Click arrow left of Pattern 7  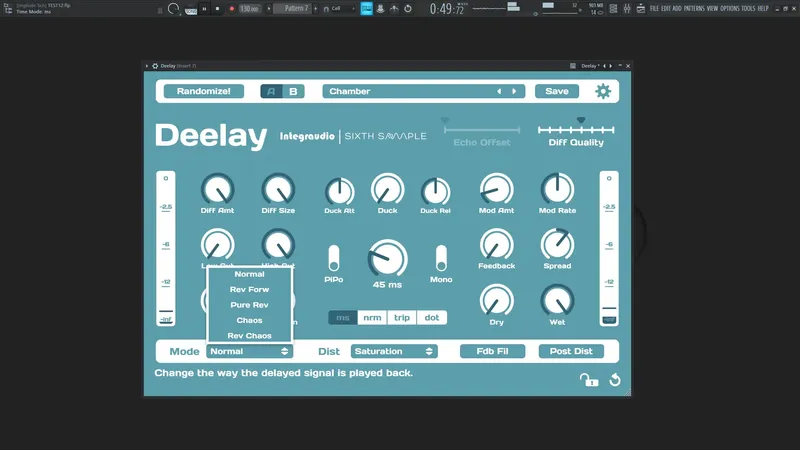(x=269, y=9)
